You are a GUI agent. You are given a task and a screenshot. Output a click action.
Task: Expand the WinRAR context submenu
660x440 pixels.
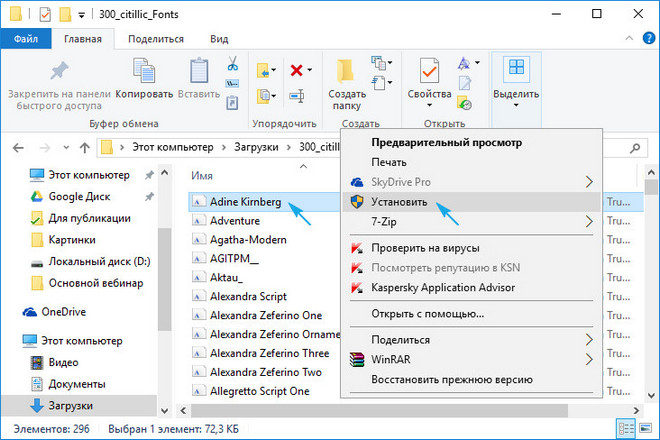coord(590,359)
